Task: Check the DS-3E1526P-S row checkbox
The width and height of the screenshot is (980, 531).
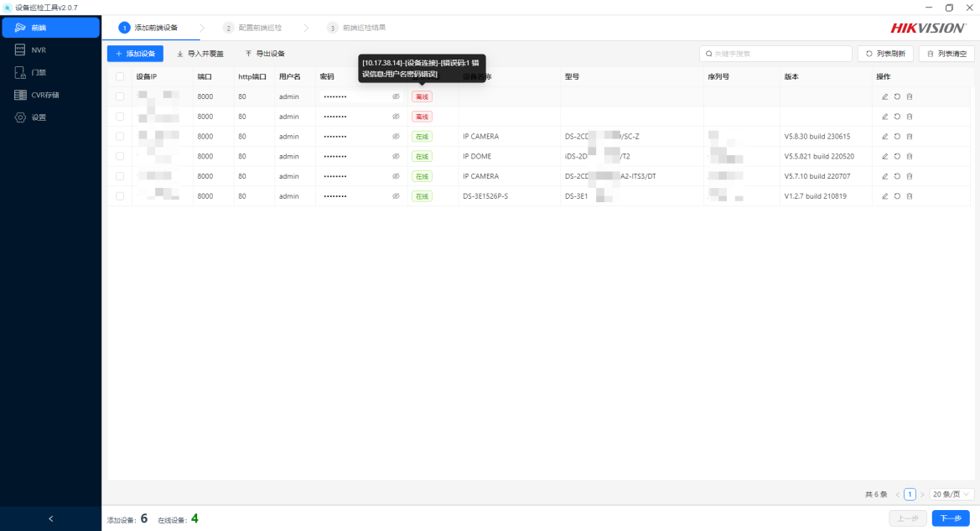Action: coord(120,196)
